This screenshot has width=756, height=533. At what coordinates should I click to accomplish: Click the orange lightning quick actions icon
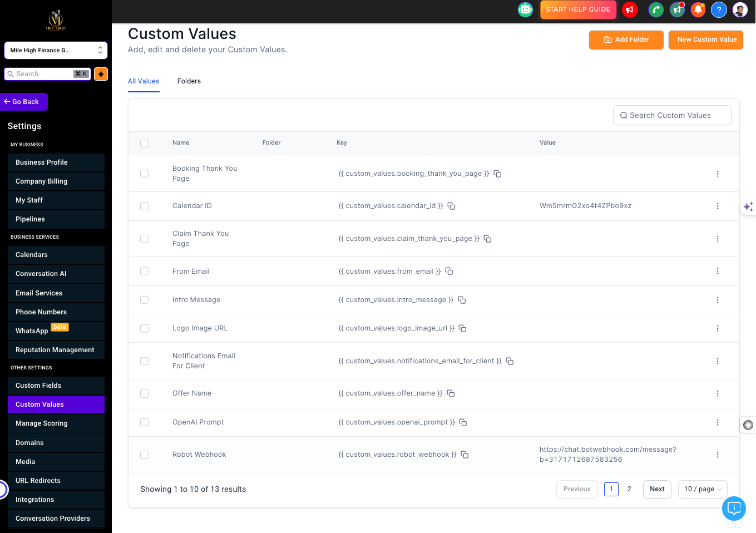(101, 74)
